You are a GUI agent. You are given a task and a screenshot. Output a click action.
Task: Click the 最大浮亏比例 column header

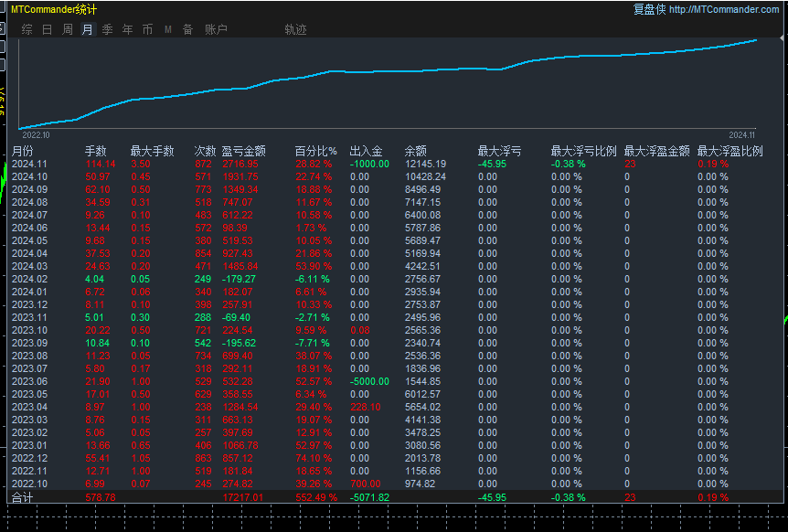click(583, 151)
